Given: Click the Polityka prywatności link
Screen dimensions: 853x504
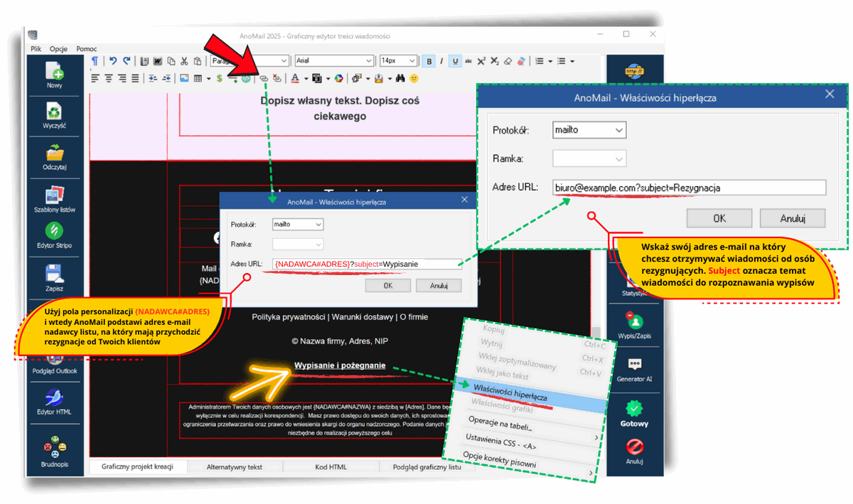Looking at the screenshot, I should (x=288, y=316).
